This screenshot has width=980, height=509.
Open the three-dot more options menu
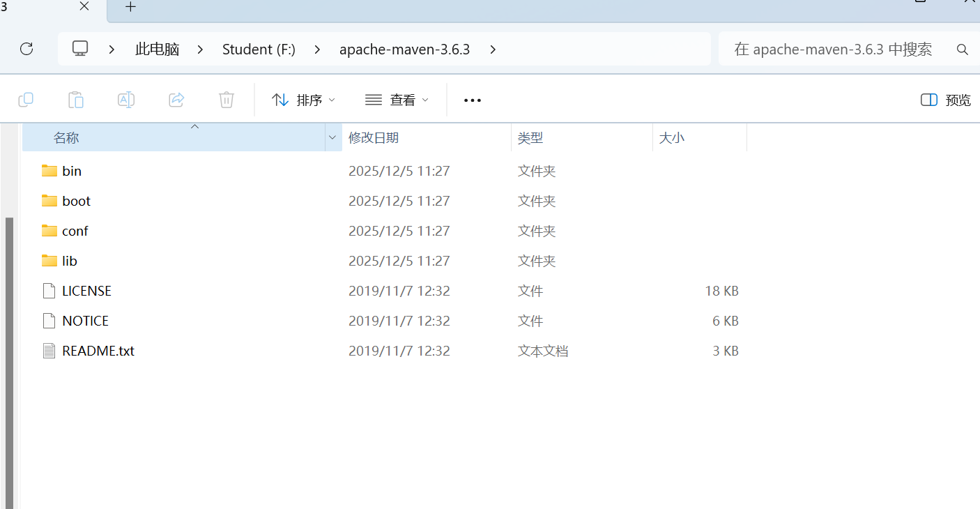coord(473,100)
